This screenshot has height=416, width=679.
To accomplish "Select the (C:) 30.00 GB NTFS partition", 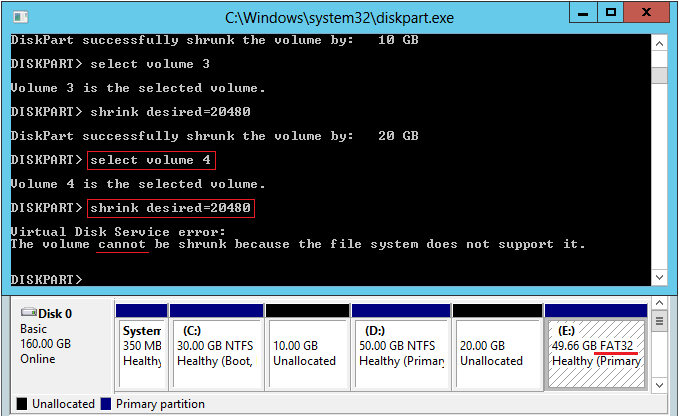I will pos(215,345).
